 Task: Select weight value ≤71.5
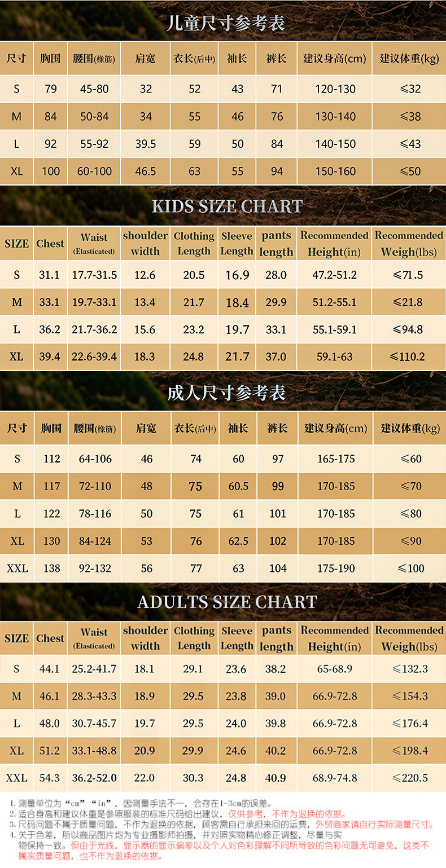click(x=409, y=275)
